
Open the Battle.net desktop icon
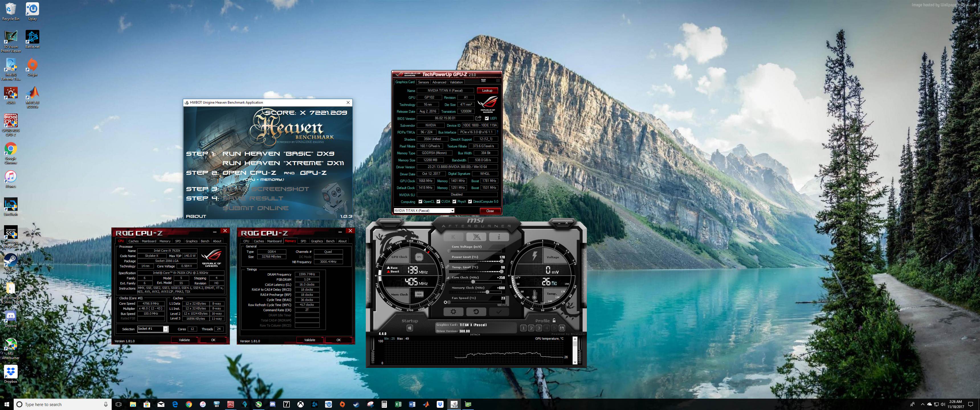tap(32, 39)
